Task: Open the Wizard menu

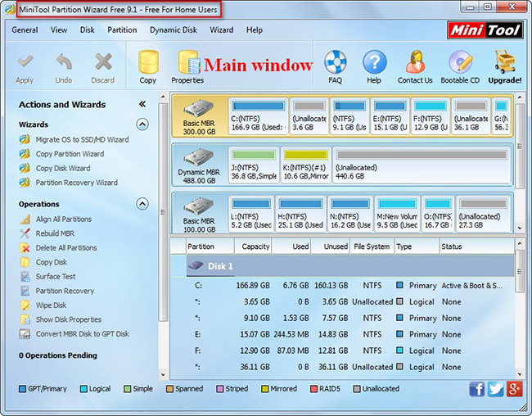Action: point(222,29)
